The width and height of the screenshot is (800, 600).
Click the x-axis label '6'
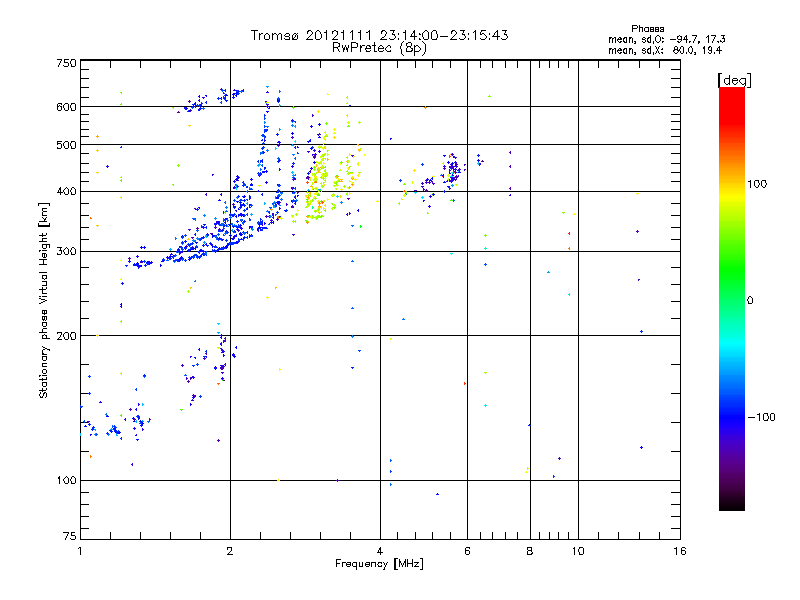click(x=467, y=551)
